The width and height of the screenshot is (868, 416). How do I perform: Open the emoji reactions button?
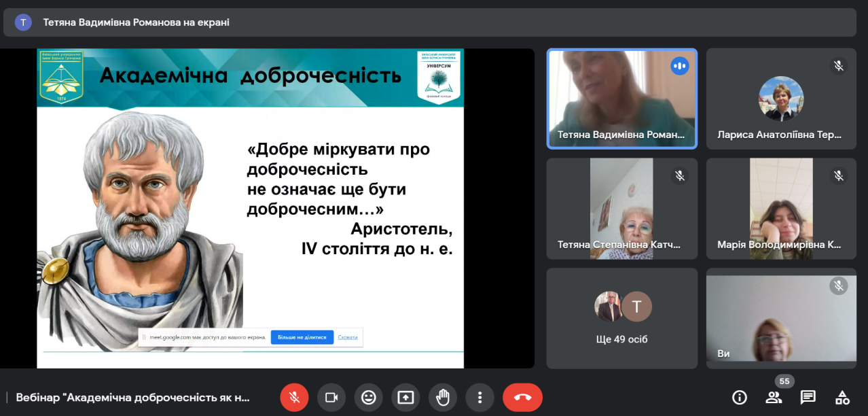coord(369,398)
